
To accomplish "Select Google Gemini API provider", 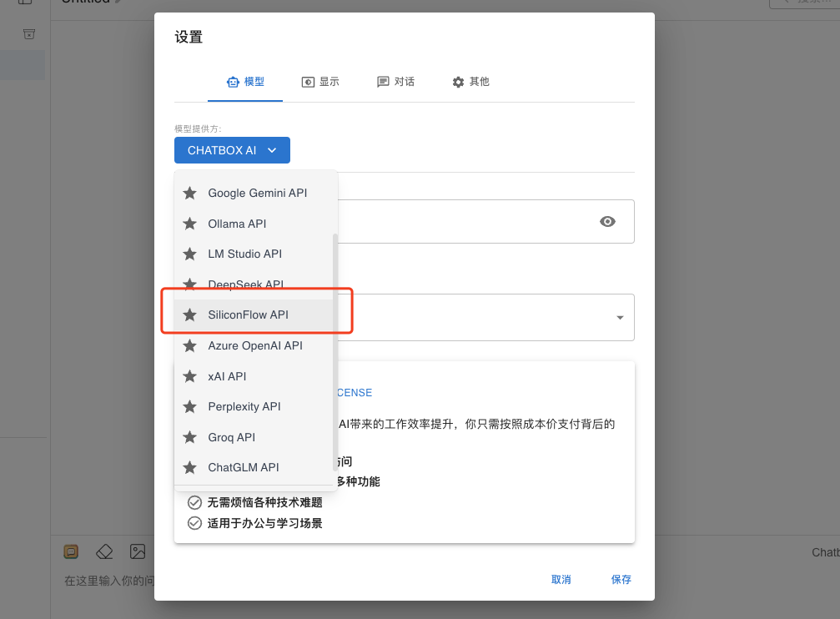I will coord(255,193).
